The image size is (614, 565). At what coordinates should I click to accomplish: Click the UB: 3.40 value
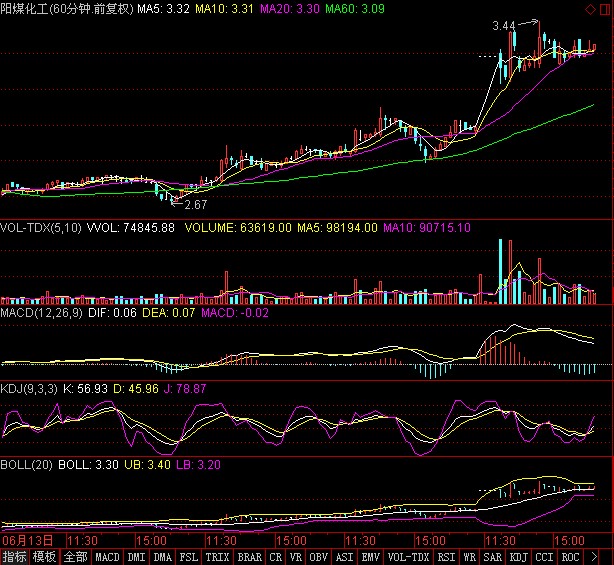pyautogui.click(x=147, y=464)
